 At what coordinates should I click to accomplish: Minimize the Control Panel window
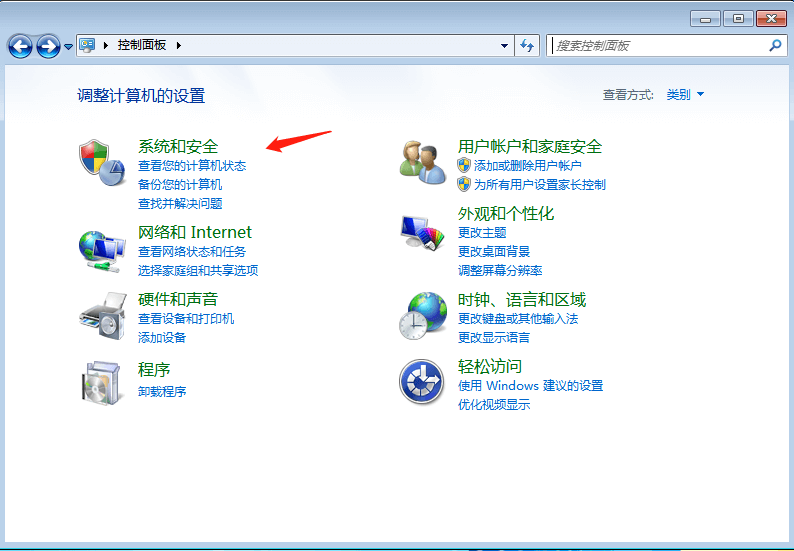pos(705,19)
